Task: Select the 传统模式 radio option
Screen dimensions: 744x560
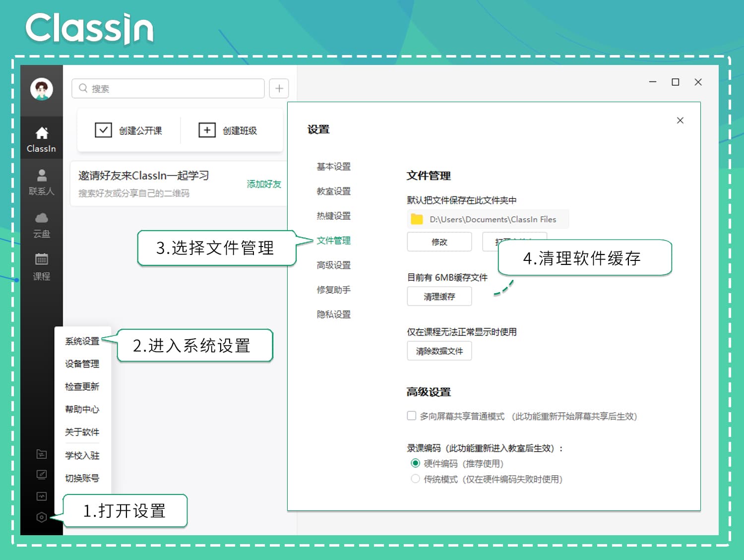Action: tap(416, 479)
